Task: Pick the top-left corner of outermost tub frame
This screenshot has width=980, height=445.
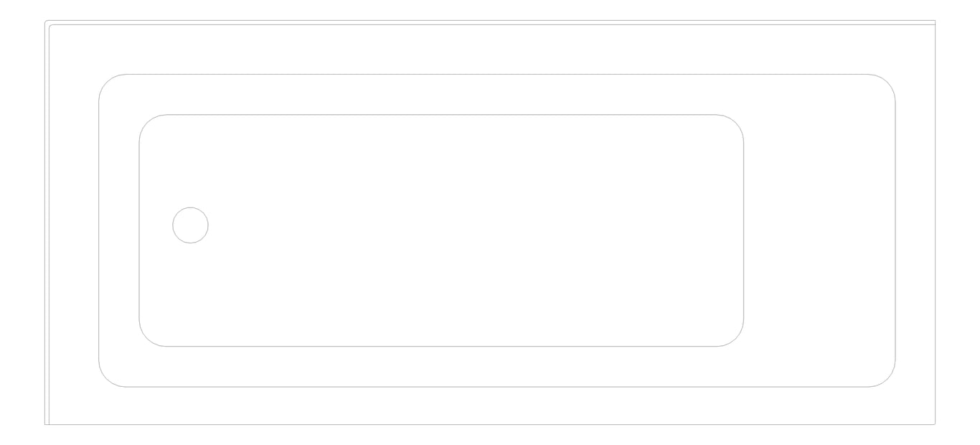Action: [x=47, y=22]
